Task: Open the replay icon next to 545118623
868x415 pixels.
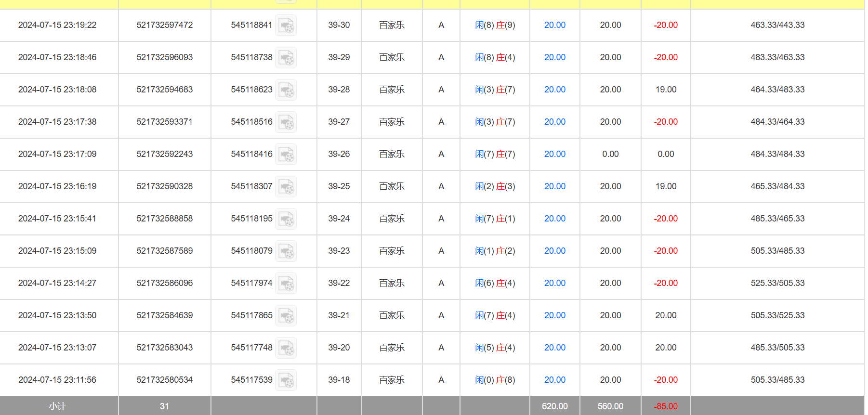Action: [x=286, y=90]
